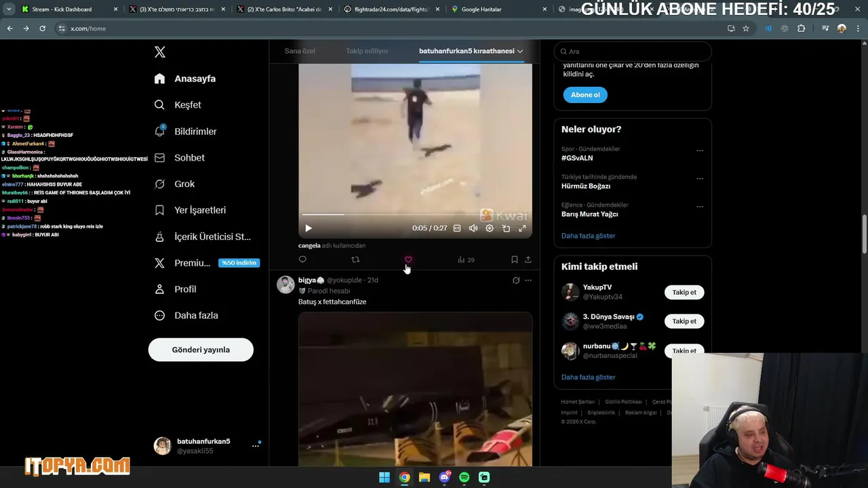The height and width of the screenshot is (488, 868).
Task: Show more under Neler oluyor
Action: pyautogui.click(x=589, y=236)
